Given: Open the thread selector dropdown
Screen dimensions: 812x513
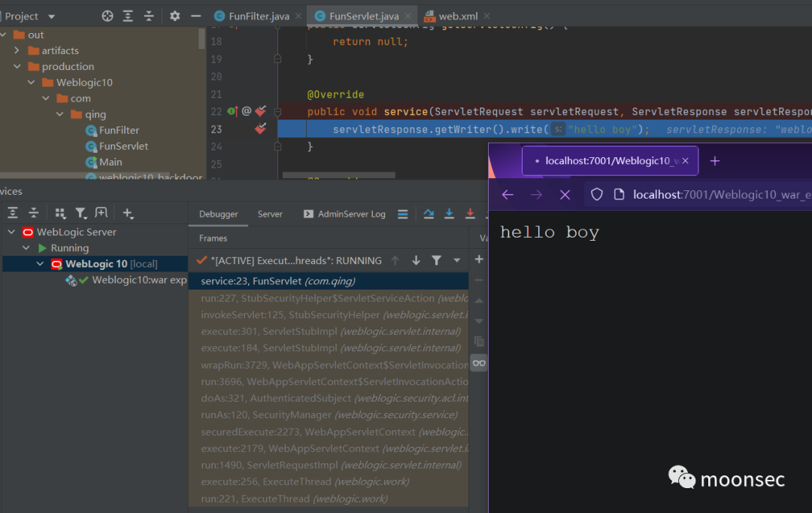Looking at the screenshot, I should click(x=457, y=260).
